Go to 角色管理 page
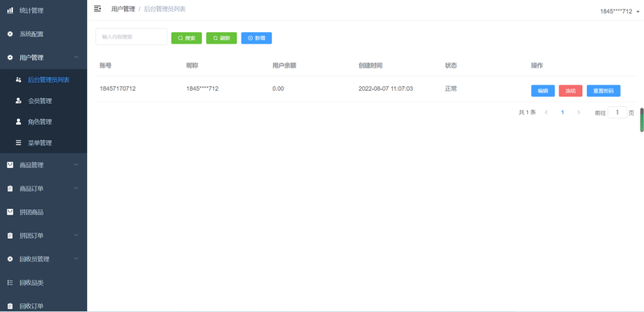 (43, 121)
